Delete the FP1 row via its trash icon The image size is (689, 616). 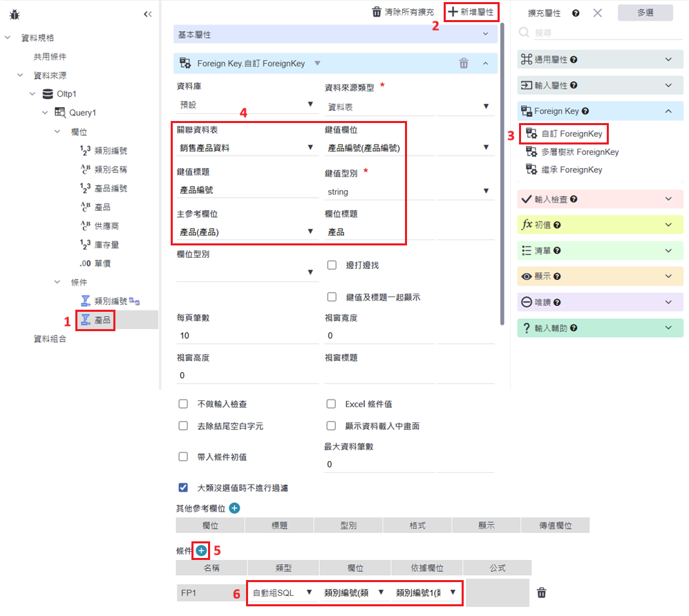coord(542,592)
